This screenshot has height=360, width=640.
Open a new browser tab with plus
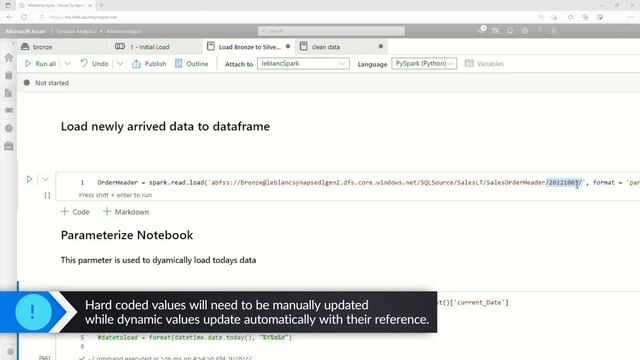tap(101, 5)
